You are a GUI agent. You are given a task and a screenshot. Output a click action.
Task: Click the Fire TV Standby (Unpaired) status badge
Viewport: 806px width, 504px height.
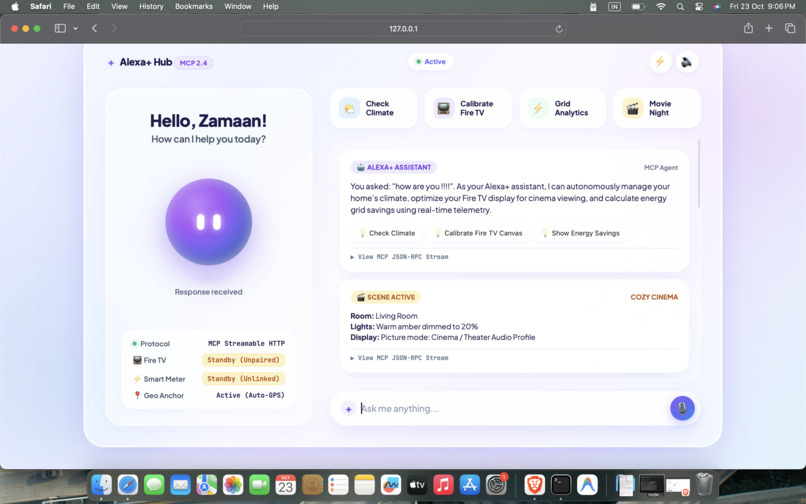click(x=243, y=360)
